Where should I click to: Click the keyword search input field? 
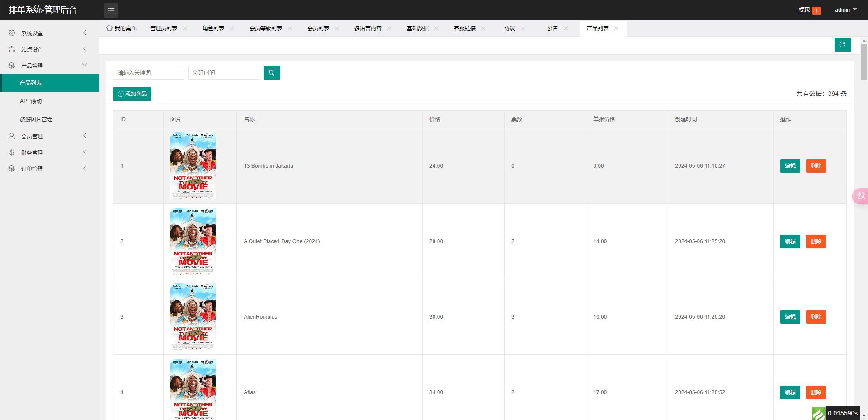(148, 73)
